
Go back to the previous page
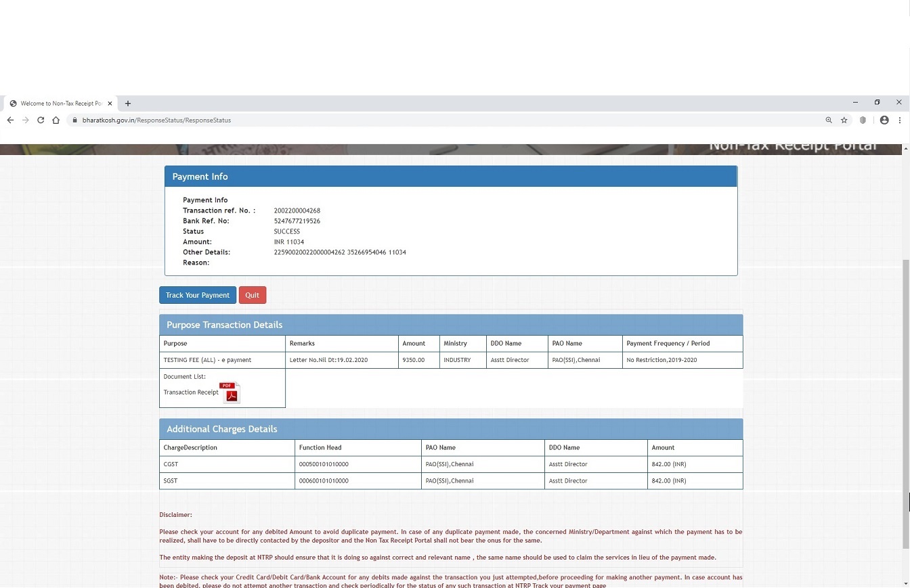[x=10, y=120]
